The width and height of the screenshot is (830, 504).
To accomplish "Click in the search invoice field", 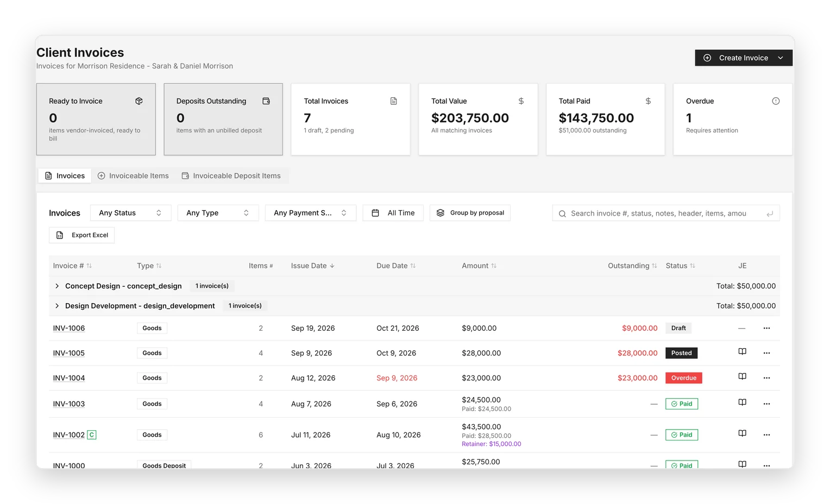I will tap(666, 213).
